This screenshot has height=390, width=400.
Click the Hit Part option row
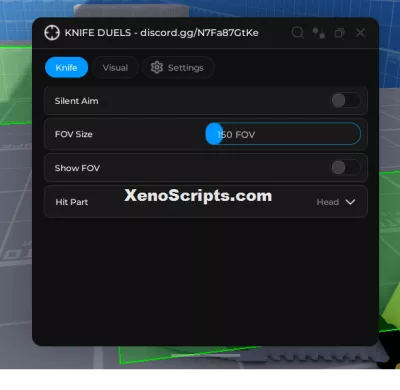tap(206, 202)
